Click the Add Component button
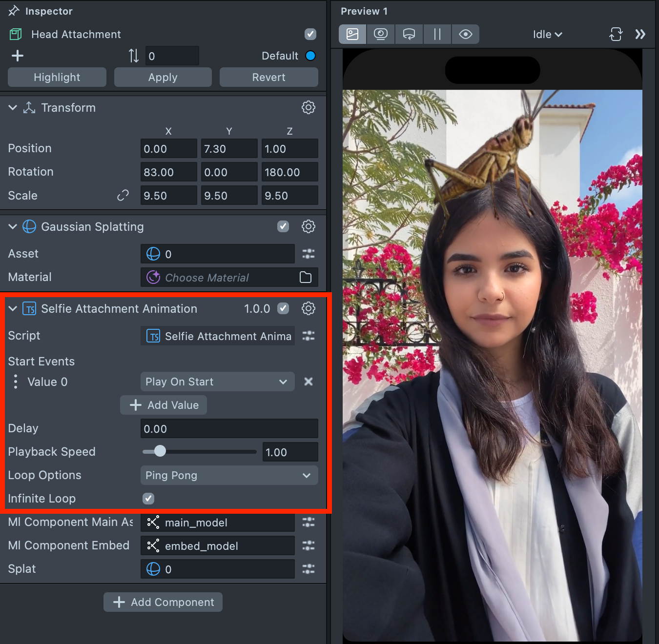 tap(163, 602)
